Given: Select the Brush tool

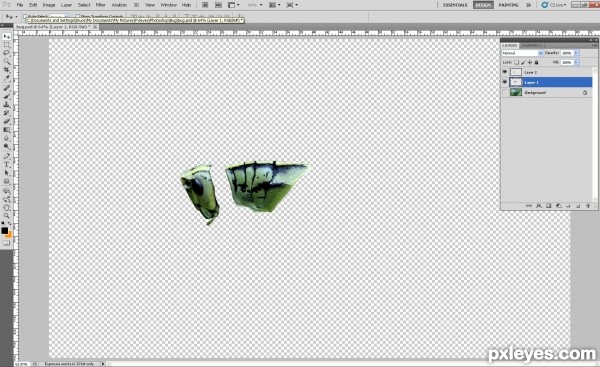Looking at the screenshot, I should (x=7, y=96).
